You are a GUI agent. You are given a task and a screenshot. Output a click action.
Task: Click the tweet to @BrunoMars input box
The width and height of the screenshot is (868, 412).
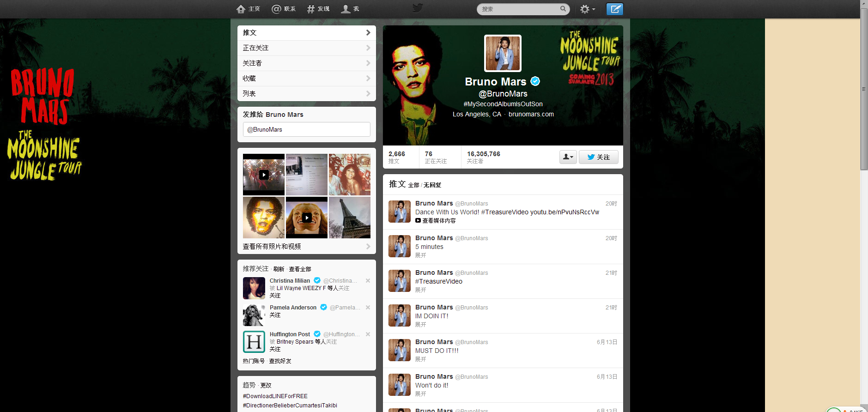(x=307, y=129)
